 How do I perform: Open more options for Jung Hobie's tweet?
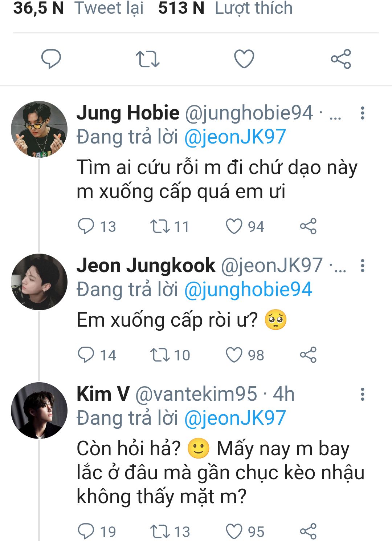[362, 113]
